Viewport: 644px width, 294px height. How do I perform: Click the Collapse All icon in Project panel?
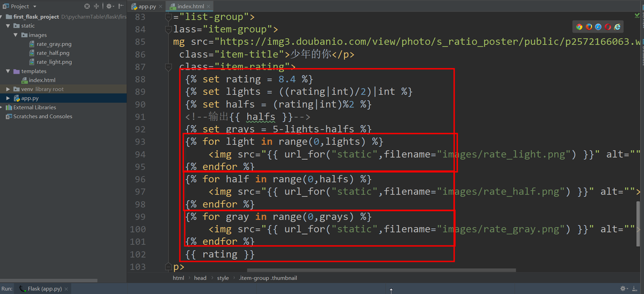[x=96, y=6]
